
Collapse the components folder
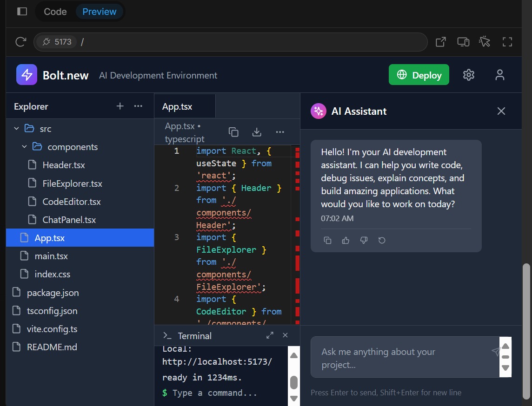point(24,146)
